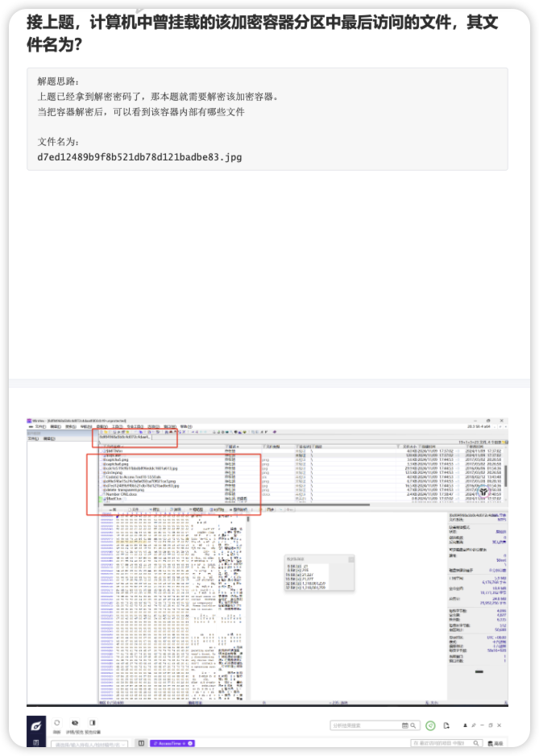Screen dimensions: 539x756
Task: Open the 查看(V) menu in WinHex
Action: point(102,426)
